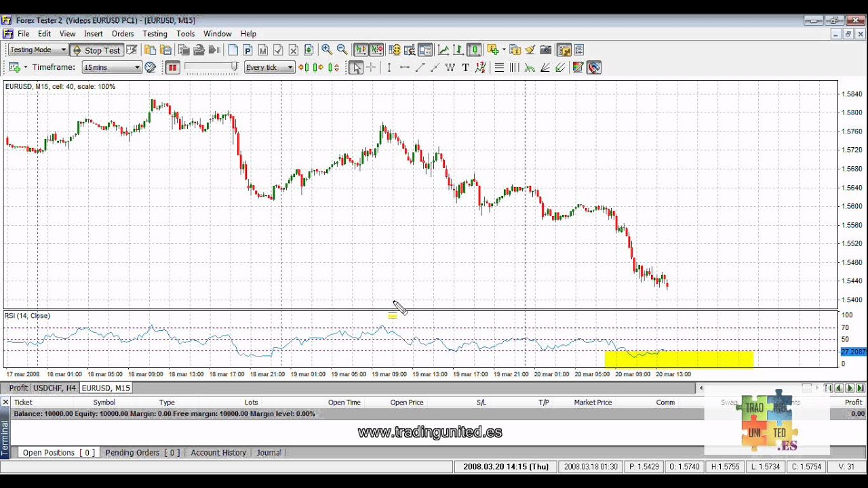Image resolution: width=868 pixels, height=488 pixels.
Task: Select the Andrews pitchfork tool
Action: point(560,67)
